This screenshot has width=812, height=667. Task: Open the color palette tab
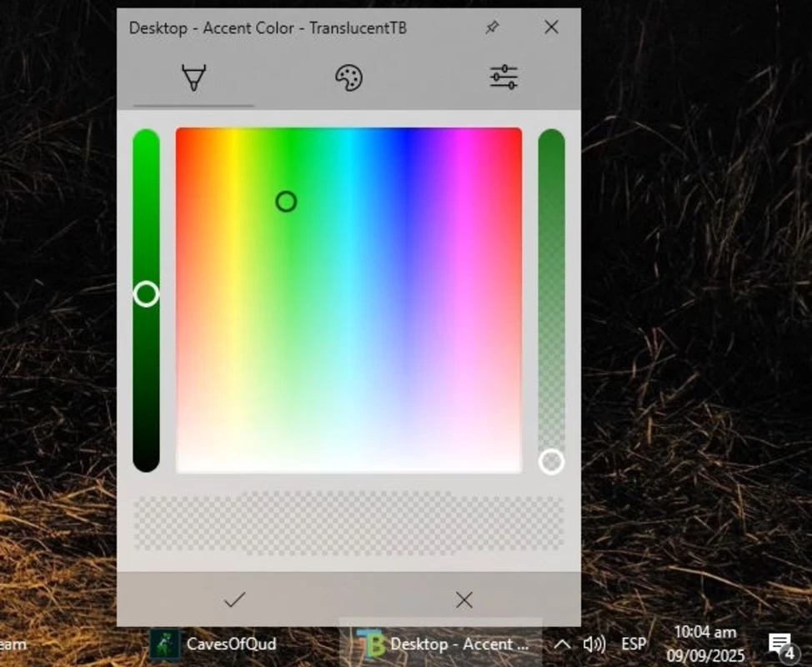point(348,78)
